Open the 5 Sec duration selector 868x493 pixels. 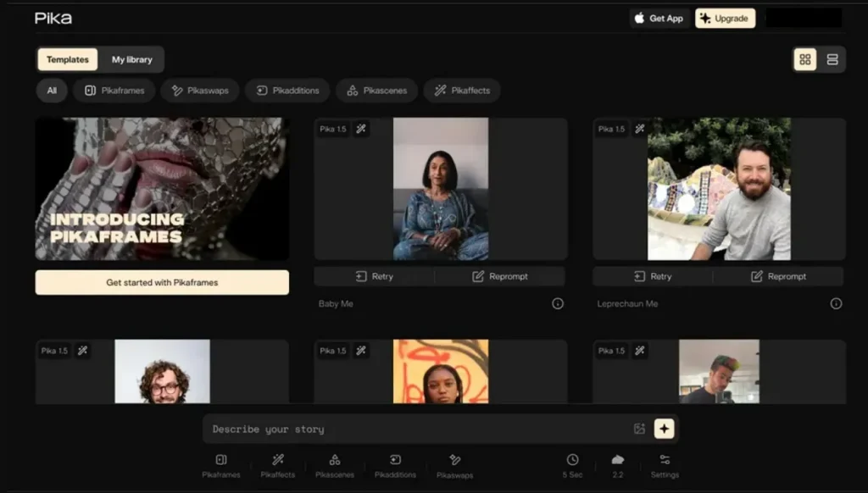(573, 465)
